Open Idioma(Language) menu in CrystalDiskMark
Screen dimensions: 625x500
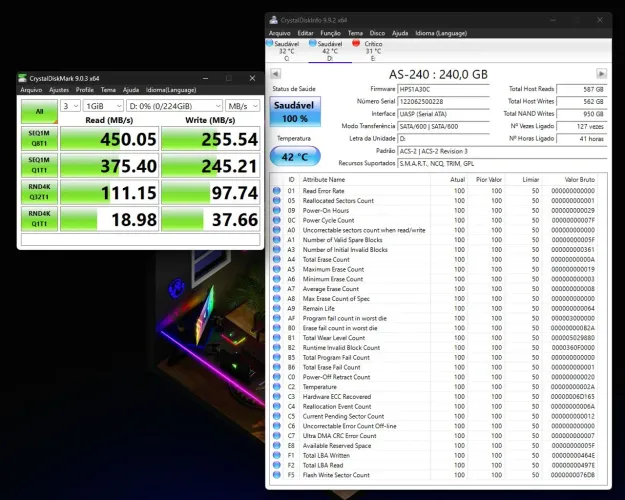point(171,90)
